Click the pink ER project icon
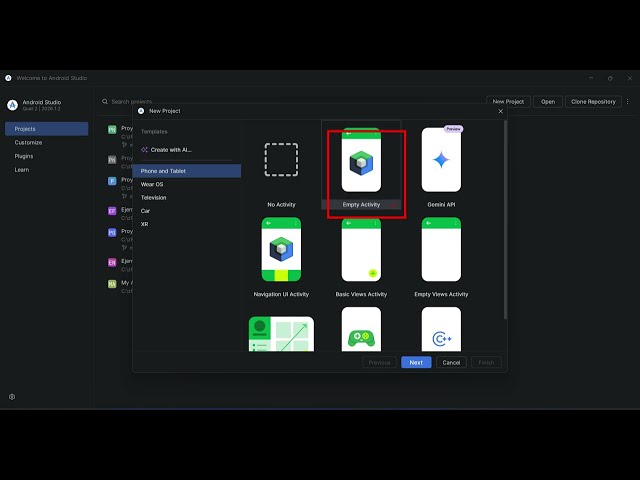This screenshot has height=480, width=640. pyautogui.click(x=112, y=262)
